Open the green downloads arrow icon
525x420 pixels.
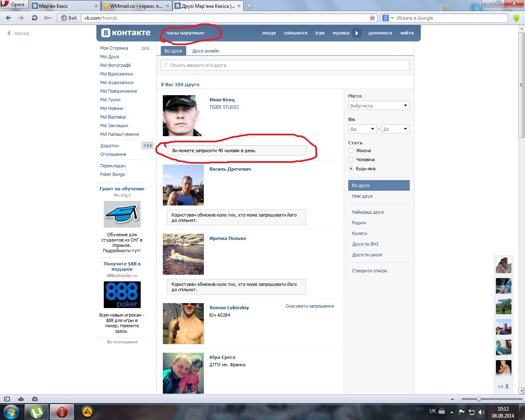pyautogui.click(x=516, y=18)
